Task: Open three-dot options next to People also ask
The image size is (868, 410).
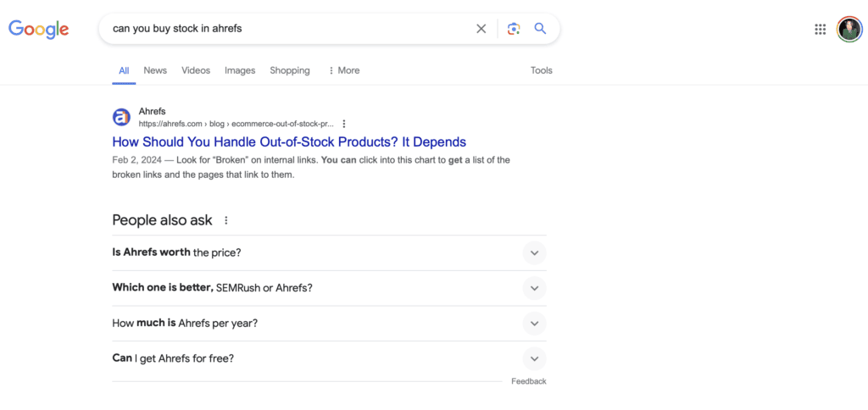Action: [x=225, y=220]
